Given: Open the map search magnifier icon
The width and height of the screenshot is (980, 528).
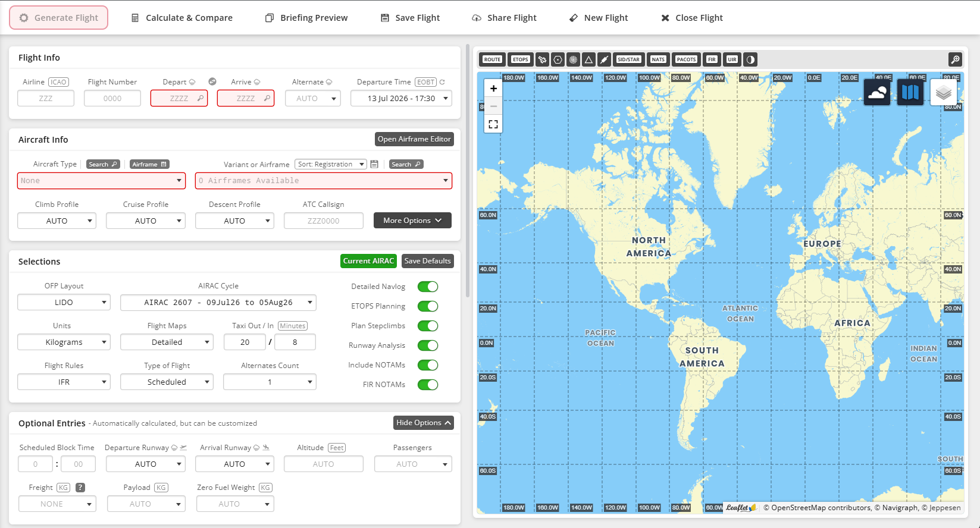Looking at the screenshot, I should click(955, 59).
